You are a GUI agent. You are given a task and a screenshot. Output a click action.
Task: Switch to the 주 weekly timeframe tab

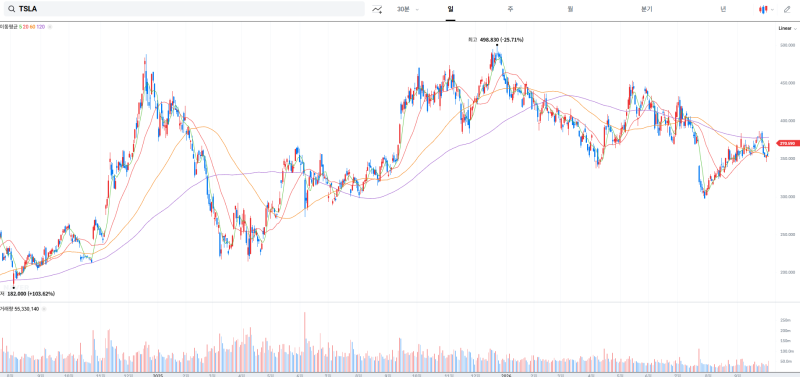[x=510, y=9]
